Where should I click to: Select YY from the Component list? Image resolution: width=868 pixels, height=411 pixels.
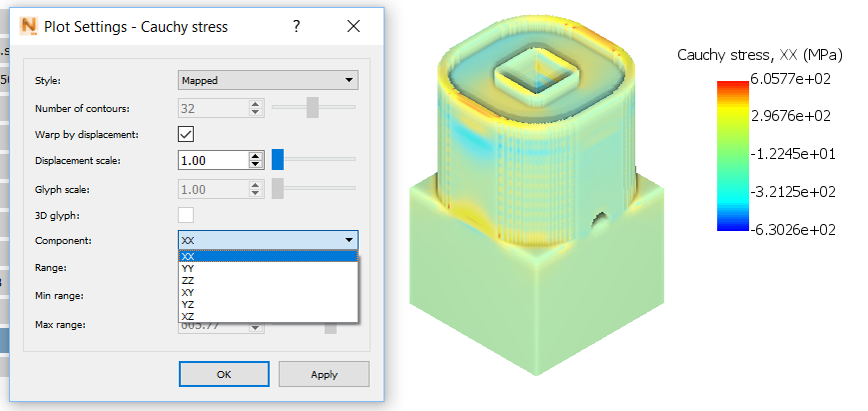coord(268,268)
